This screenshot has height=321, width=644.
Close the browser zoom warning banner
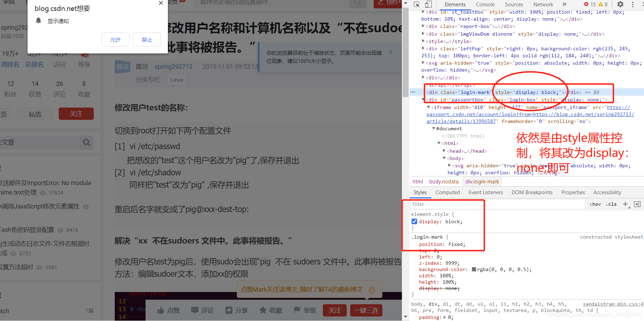390,52
